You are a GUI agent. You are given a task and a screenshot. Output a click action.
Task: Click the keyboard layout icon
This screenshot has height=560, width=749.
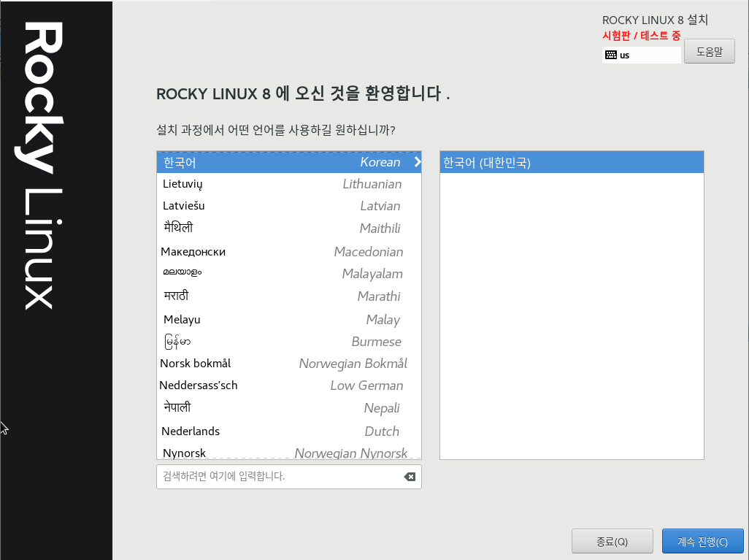click(x=610, y=55)
